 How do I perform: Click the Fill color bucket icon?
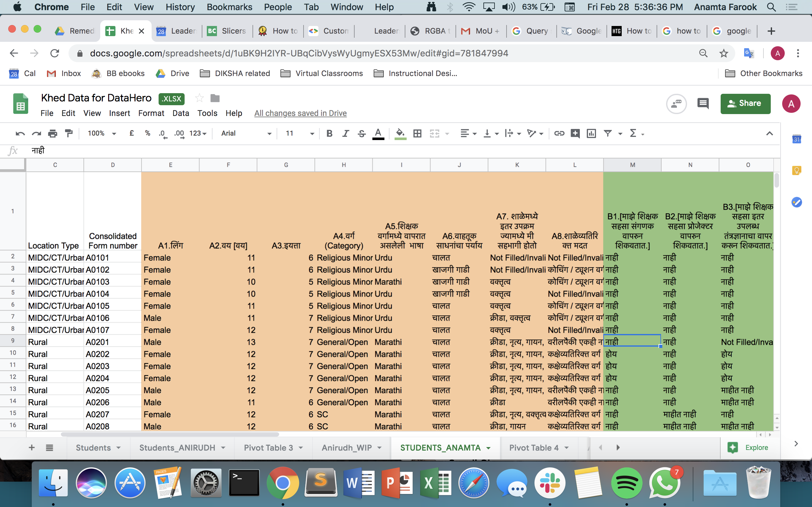click(399, 133)
